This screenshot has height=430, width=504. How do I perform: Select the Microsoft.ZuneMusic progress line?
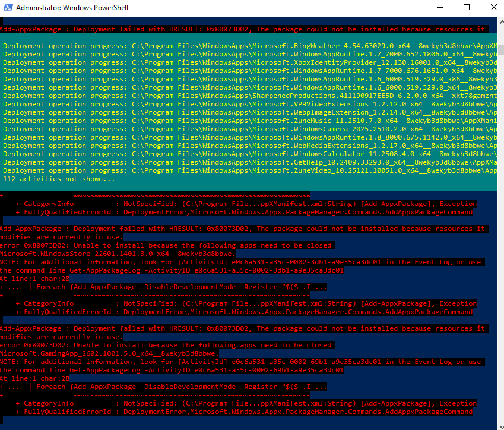pyautogui.click(x=250, y=121)
